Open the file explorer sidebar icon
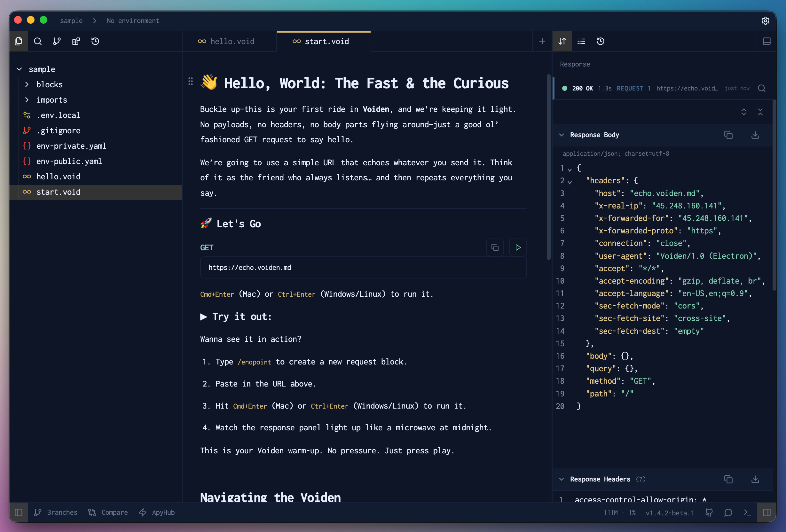Viewport: 786px width, 532px height. point(19,41)
